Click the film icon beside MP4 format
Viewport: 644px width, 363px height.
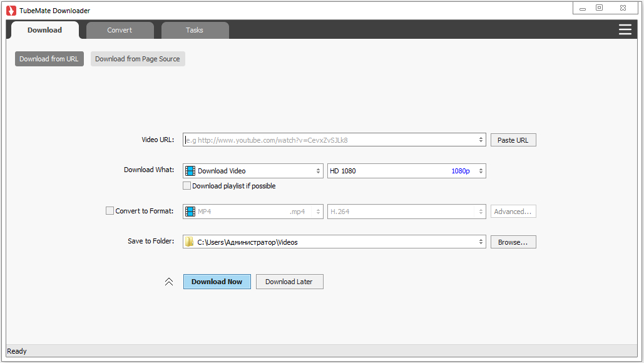click(190, 212)
